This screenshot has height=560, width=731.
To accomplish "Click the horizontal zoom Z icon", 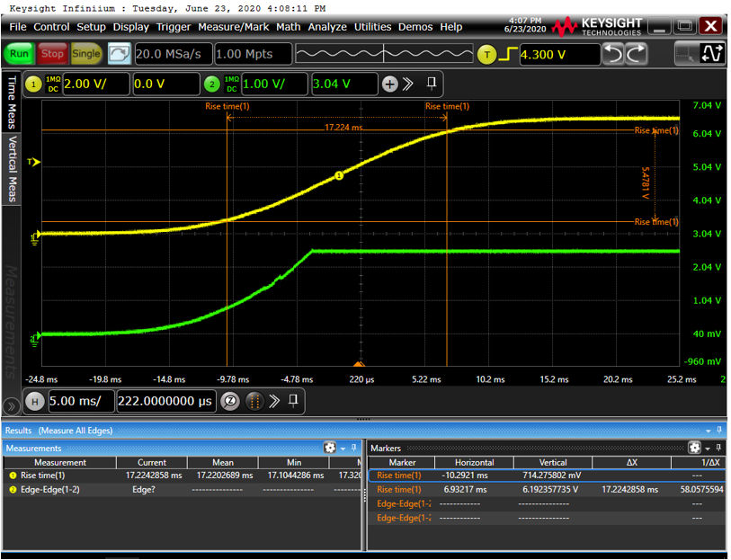I will 230,401.
